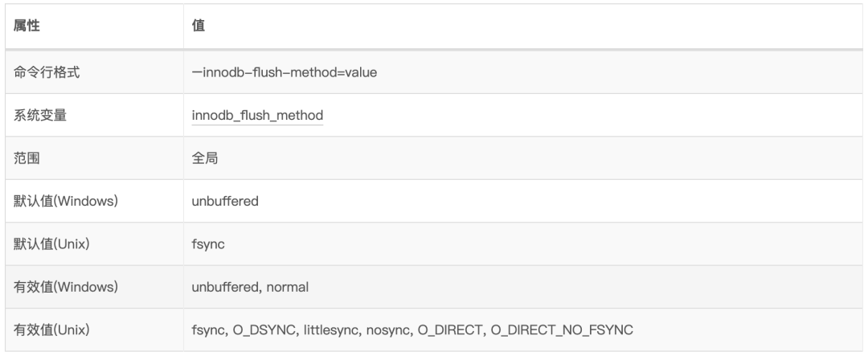Select the 命令行格式 row label
The width and height of the screenshot is (868, 356).
(47, 72)
